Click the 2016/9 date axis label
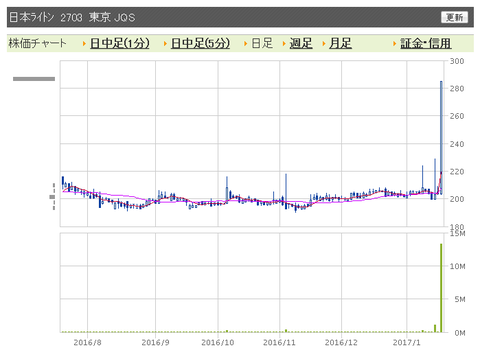The width and height of the screenshot is (480, 361). tap(155, 342)
